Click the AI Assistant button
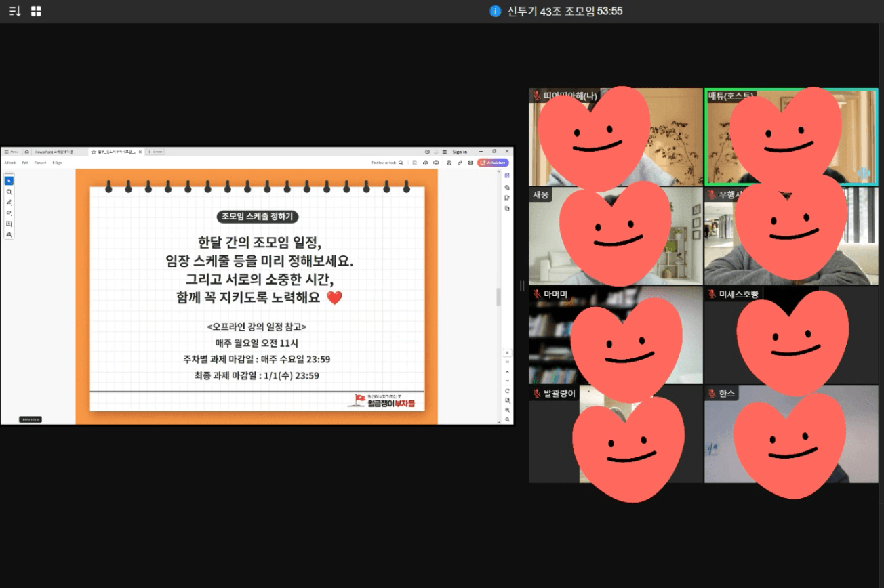The image size is (884, 588). click(493, 163)
